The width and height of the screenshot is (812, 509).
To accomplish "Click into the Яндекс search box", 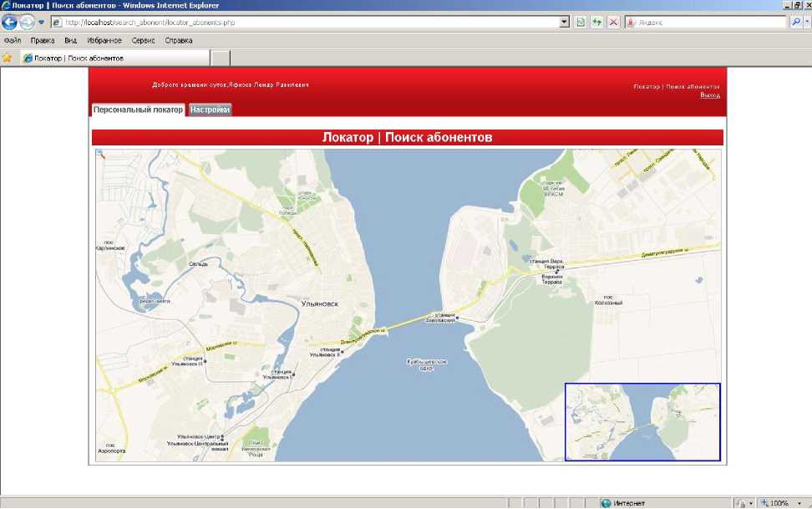I will coord(707,23).
